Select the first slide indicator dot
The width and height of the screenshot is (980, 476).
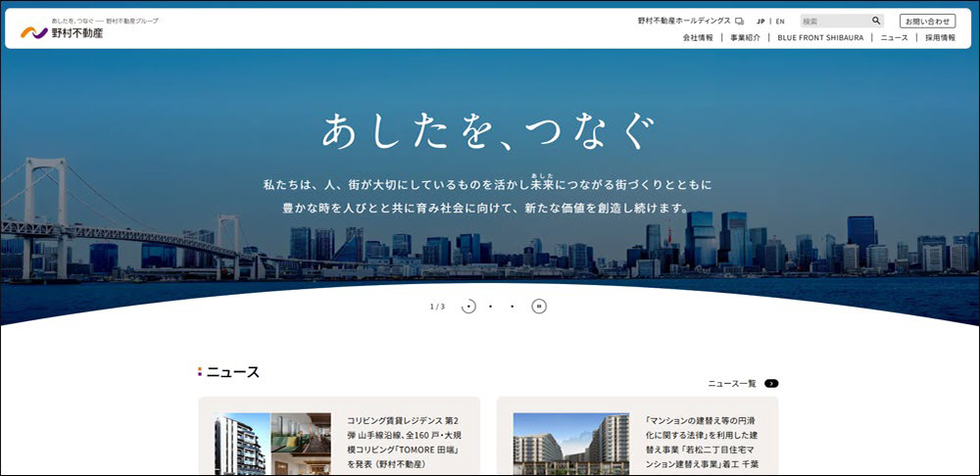[x=468, y=307]
